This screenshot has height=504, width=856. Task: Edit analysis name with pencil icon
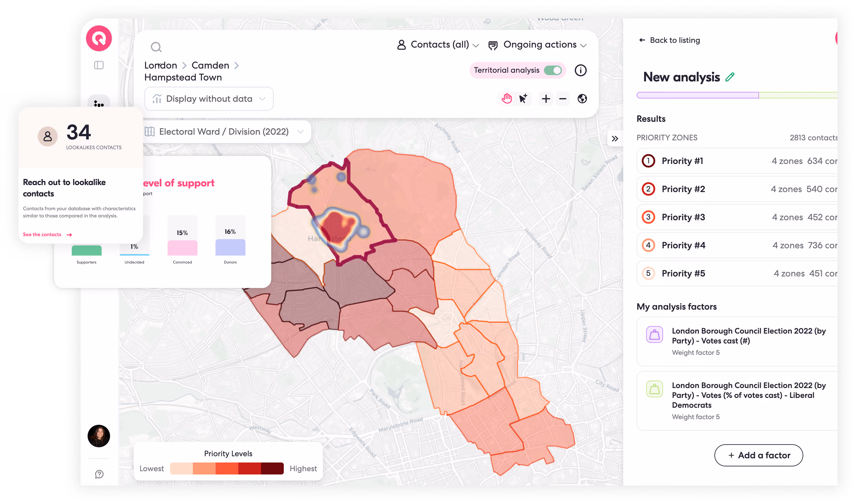tap(730, 77)
